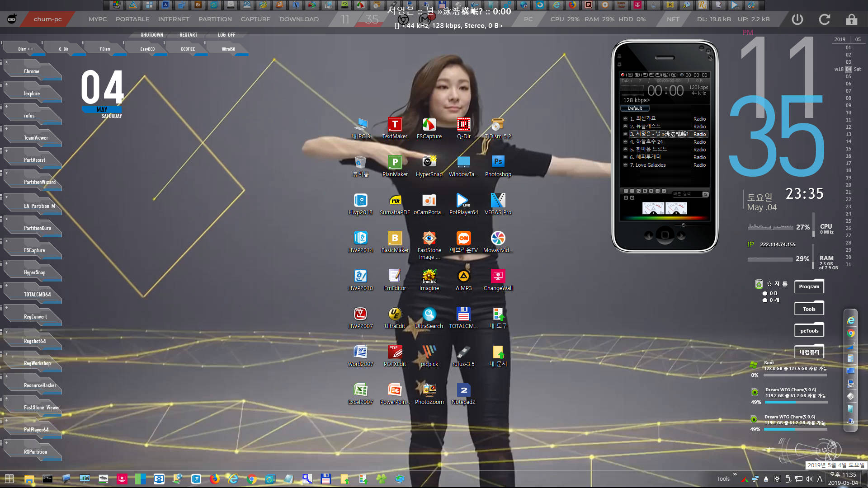
Task: Click the Chrome icon in the taskbar
Action: 252,479
